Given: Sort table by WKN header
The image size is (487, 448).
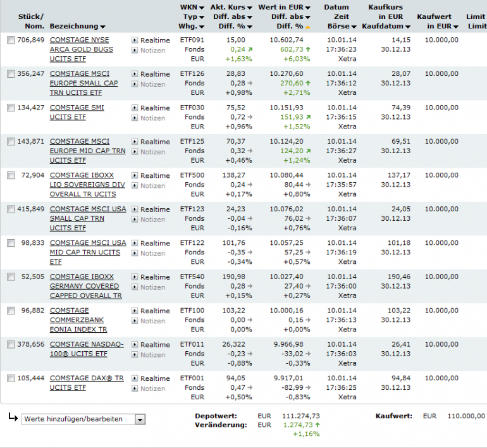Looking at the screenshot, I should (x=192, y=7).
